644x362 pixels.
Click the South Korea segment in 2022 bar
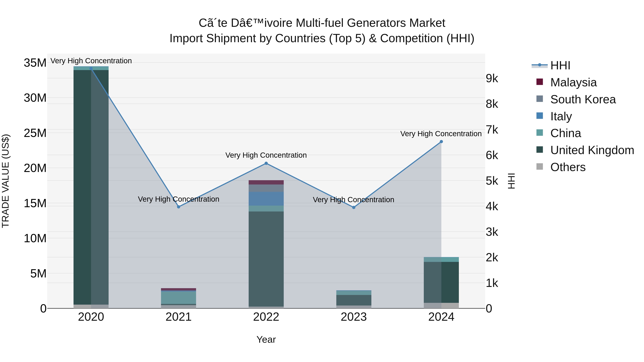(266, 188)
